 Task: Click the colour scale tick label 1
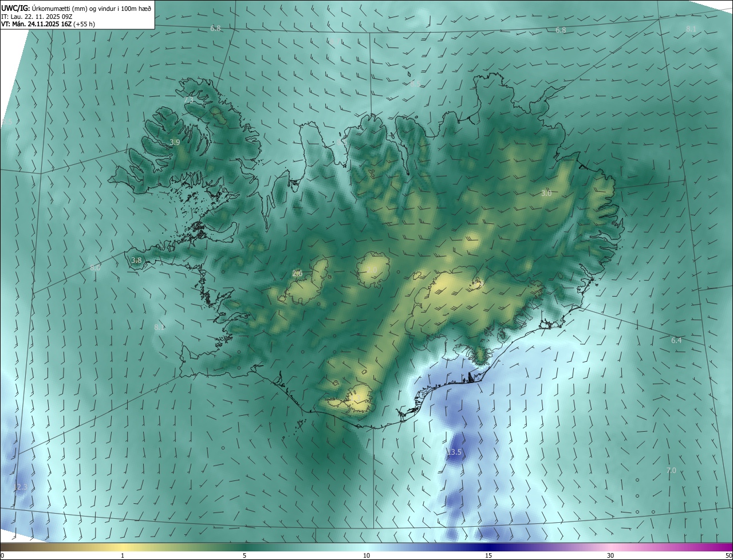(x=123, y=555)
